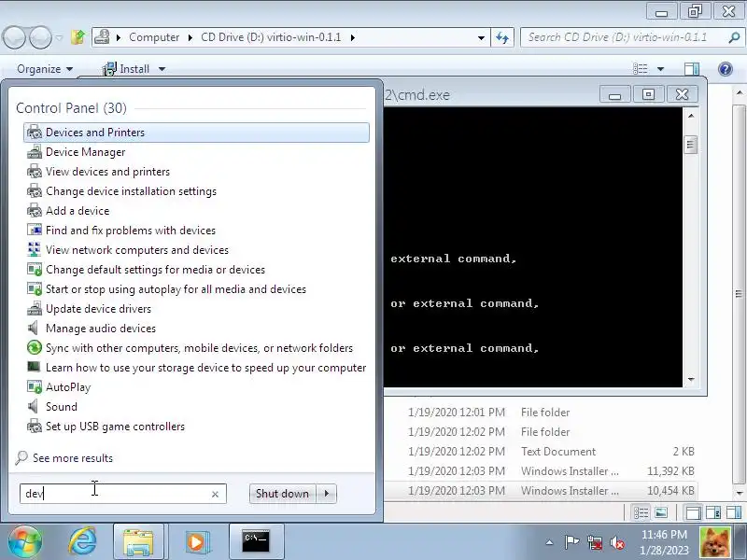
Task: Open Explorer Help question mark
Action: (x=726, y=69)
